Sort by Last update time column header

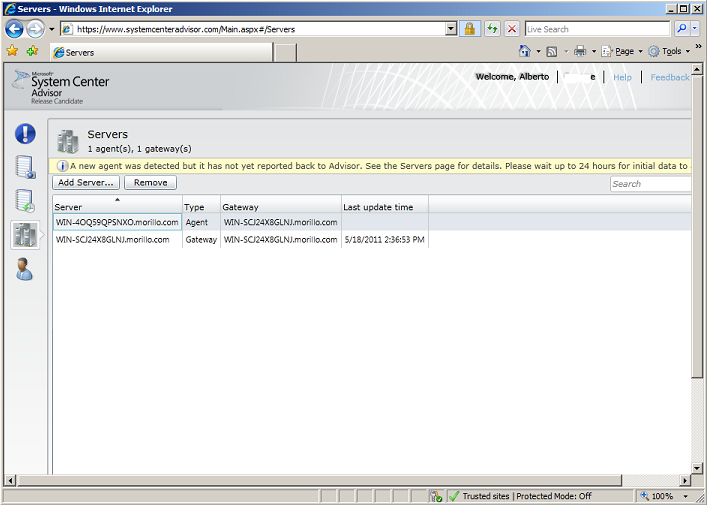(x=385, y=204)
